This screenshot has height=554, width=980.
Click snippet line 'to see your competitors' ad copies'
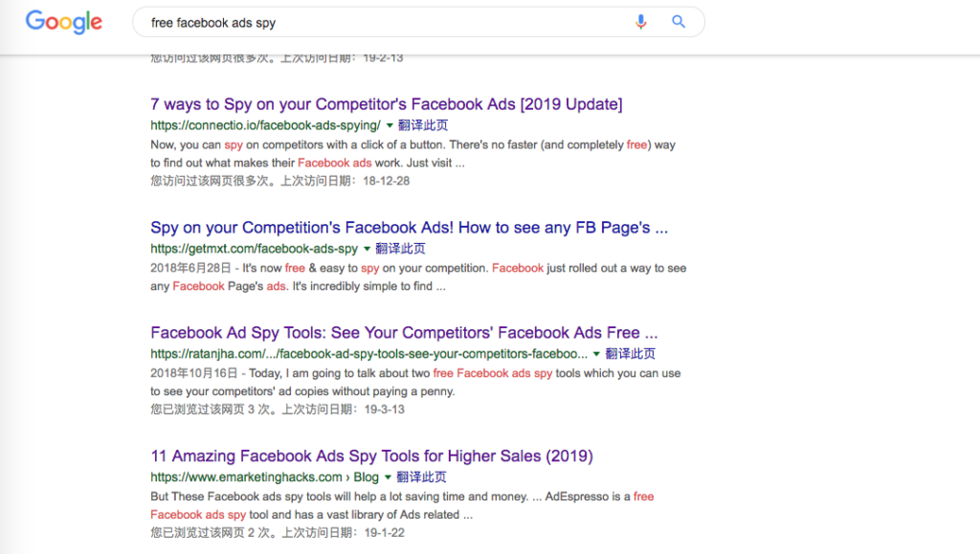point(302,391)
